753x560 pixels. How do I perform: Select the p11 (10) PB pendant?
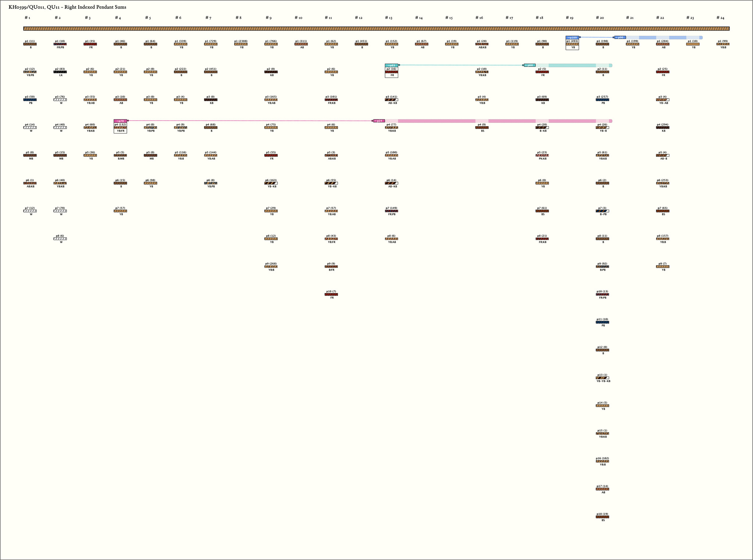[602, 322]
